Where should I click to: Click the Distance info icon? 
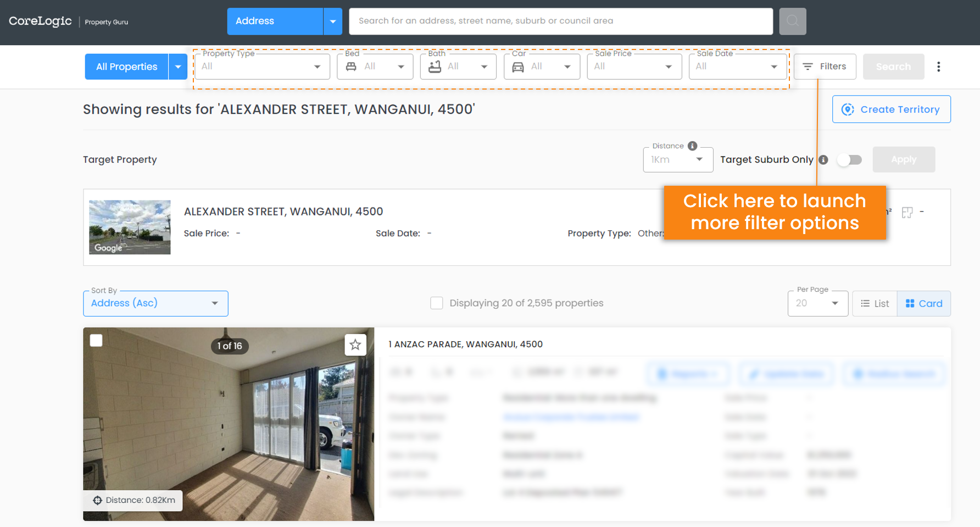[x=692, y=146]
